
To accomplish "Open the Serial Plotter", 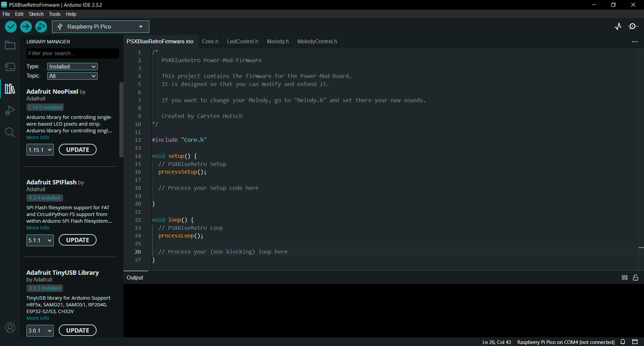I will [618, 27].
